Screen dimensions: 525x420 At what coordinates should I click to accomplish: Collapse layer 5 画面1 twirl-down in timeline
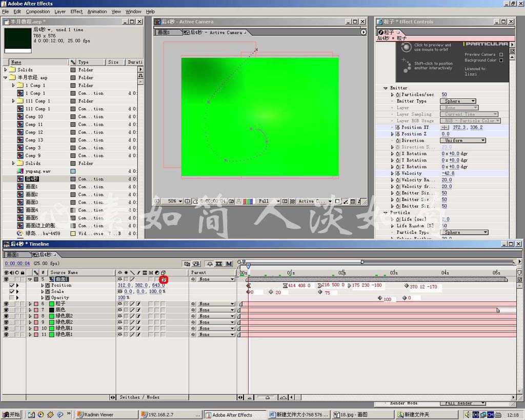tap(30, 279)
